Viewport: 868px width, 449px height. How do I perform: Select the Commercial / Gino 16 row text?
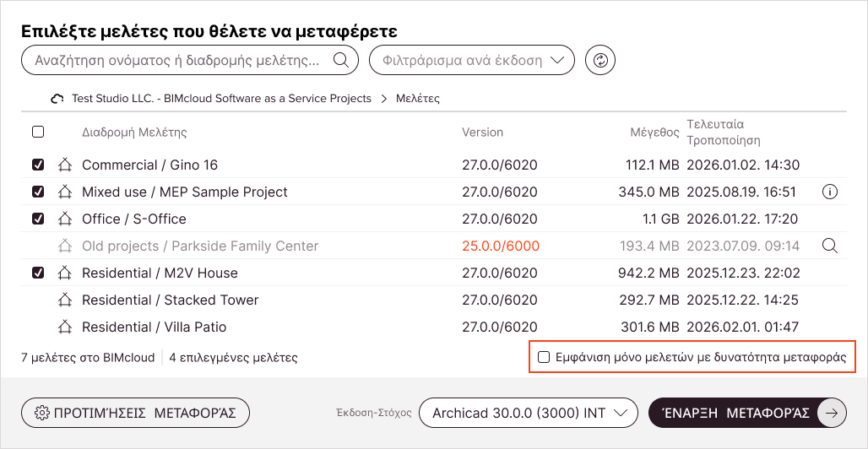pyautogui.click(x=150, y=165)
